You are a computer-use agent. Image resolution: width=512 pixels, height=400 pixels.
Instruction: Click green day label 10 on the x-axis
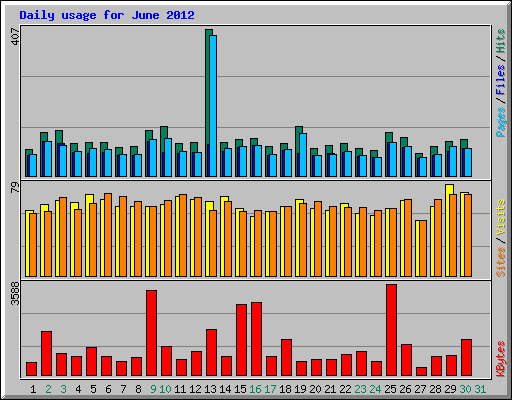point(165,389)
